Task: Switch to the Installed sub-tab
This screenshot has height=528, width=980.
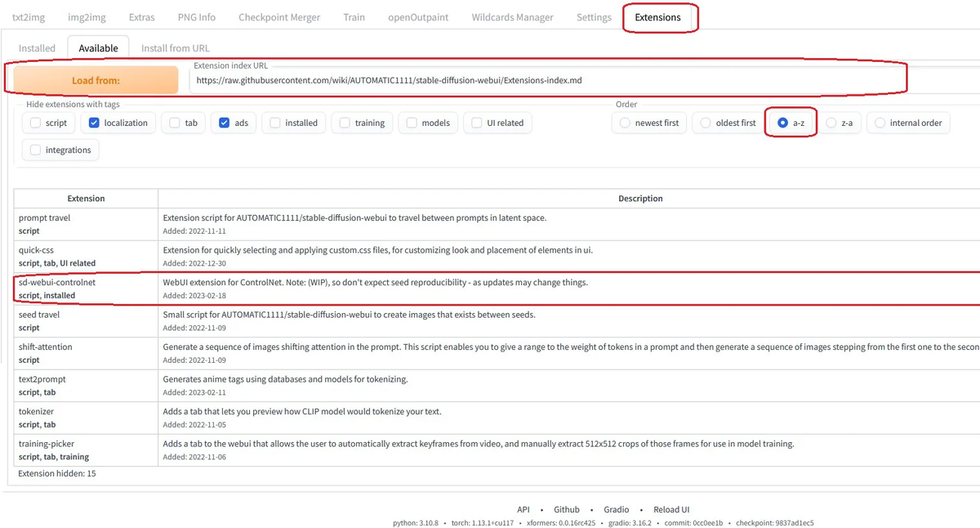Action: tap(37, 48)
